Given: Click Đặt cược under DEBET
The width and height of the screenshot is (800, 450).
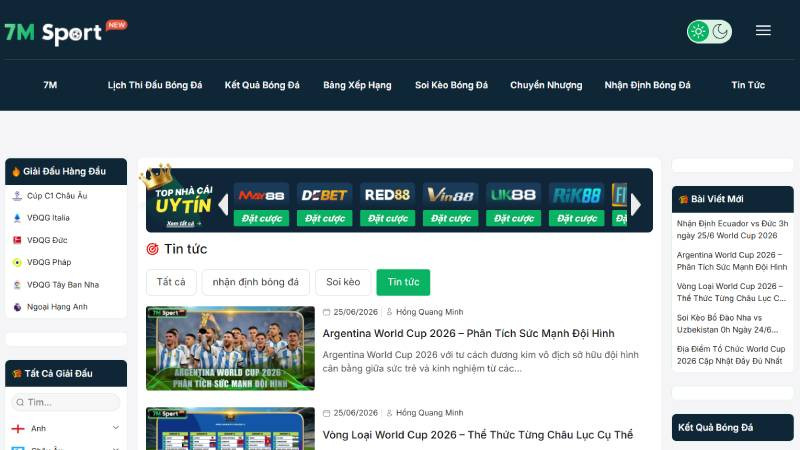Looking at the screenshot, I should pyautogui.click(x=324, y=218).
